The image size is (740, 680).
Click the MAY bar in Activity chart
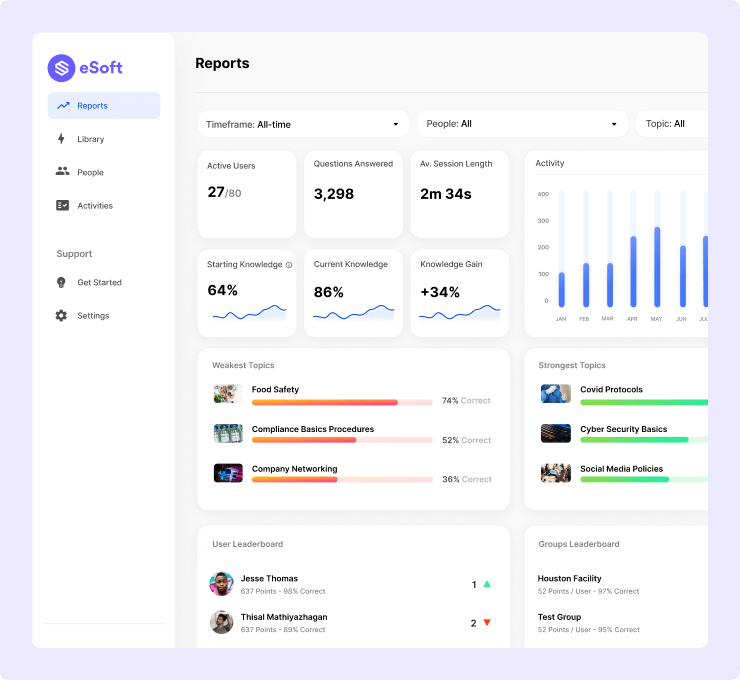[x=656, y=266]
